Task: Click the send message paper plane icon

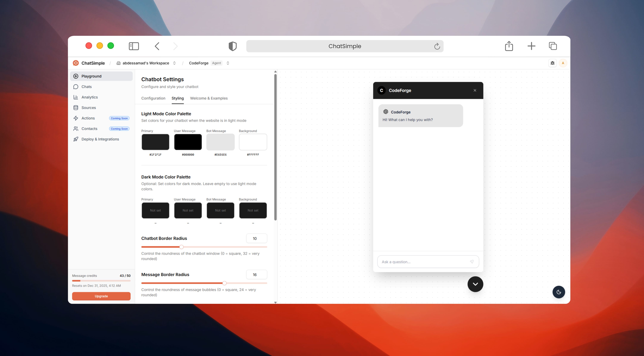Action: [472, 262]
